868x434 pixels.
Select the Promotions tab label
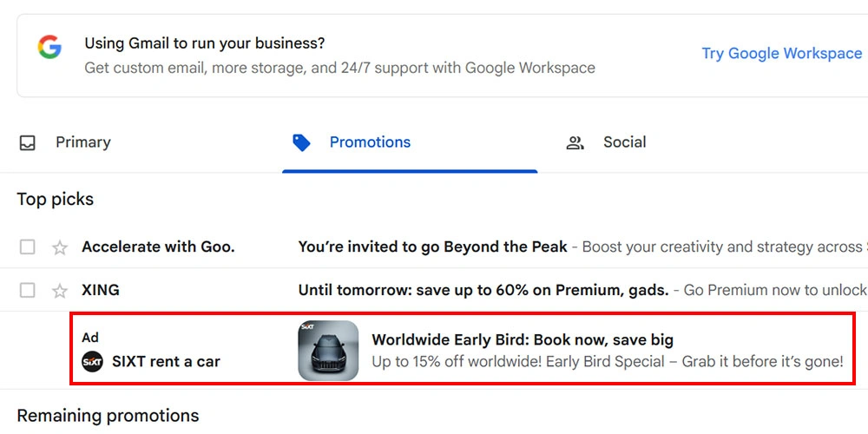370,142
